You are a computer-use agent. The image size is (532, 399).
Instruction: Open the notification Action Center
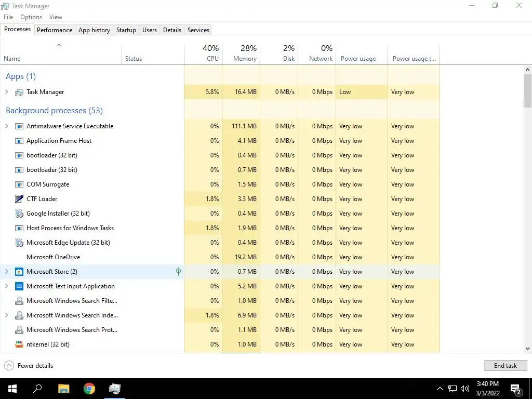(516, 389)
